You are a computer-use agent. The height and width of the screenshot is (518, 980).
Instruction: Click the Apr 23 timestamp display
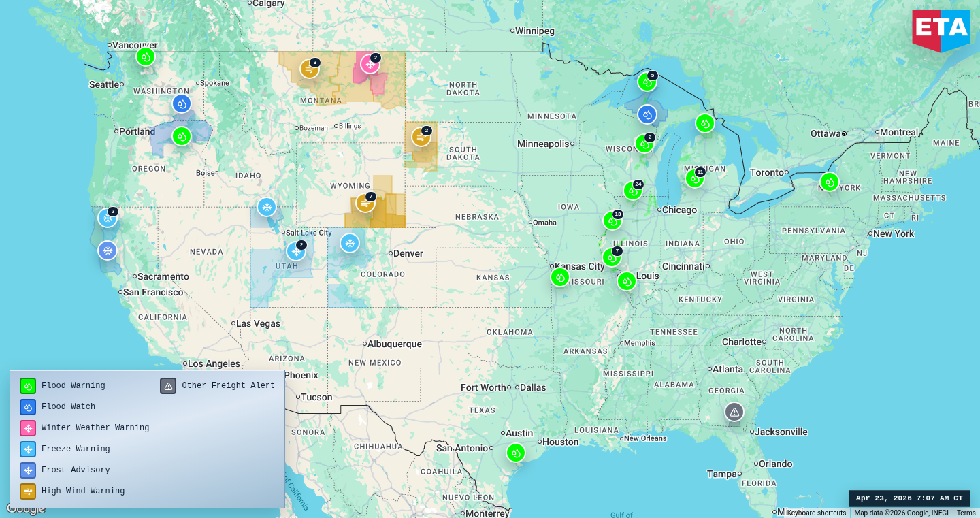909,498
